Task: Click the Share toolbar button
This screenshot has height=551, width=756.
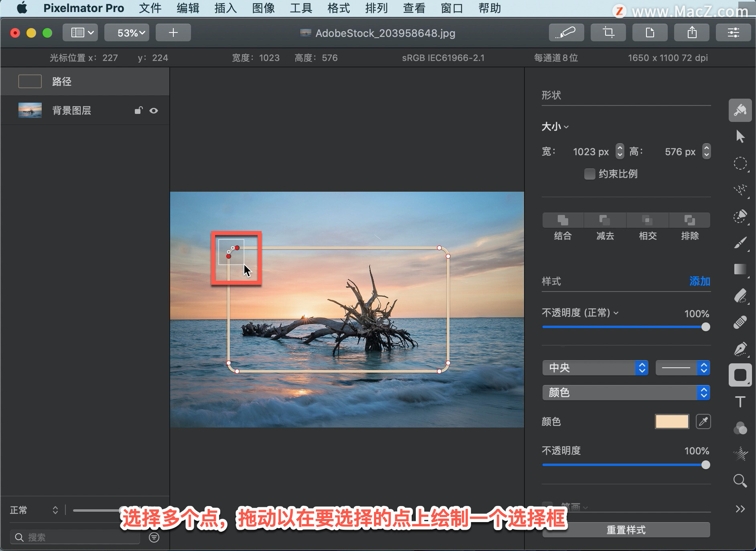Action: 691,32
